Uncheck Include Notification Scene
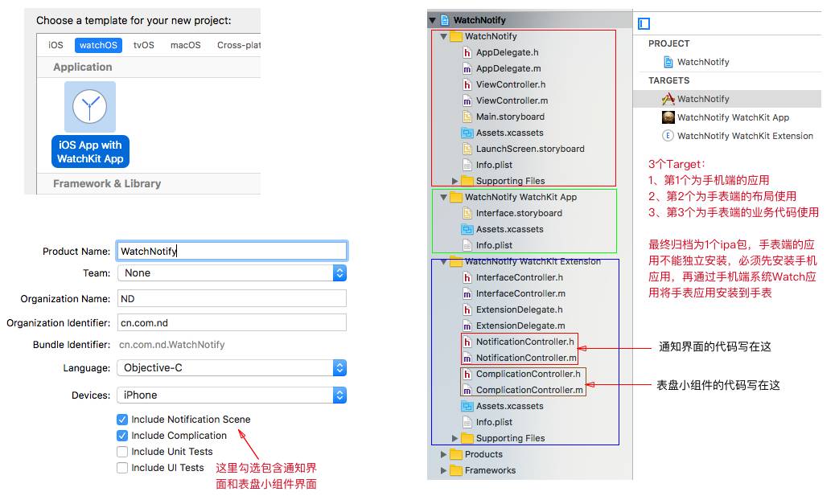The height and width of the screenshot is (504, 839). click(122, 420)
